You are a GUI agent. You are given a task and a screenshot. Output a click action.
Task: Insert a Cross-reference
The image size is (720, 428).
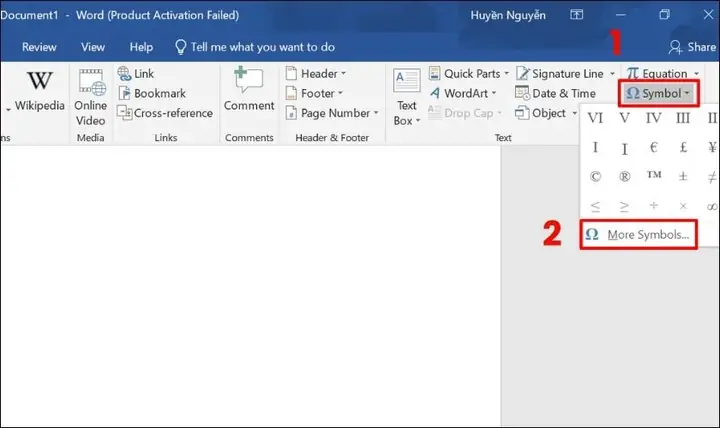[x=165, y=113]
